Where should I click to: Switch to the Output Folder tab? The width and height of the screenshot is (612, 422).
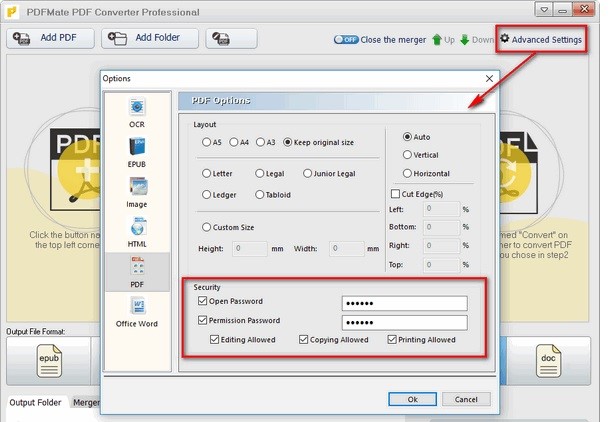pyautogui.click(x=36, y=402)
